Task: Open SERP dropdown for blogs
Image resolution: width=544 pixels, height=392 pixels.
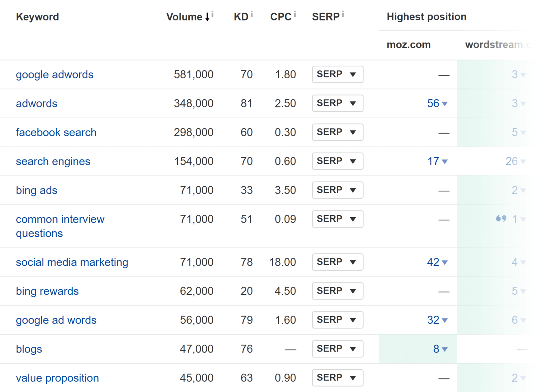Action: 338,349
